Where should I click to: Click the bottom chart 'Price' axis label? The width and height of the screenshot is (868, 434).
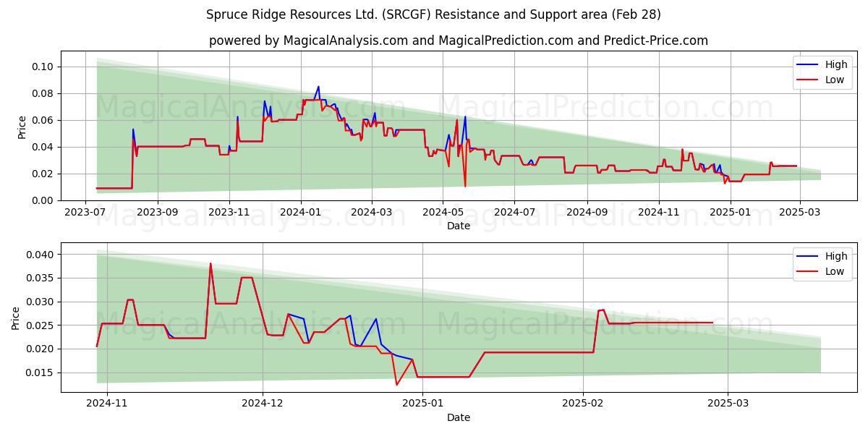click(16, 317)
